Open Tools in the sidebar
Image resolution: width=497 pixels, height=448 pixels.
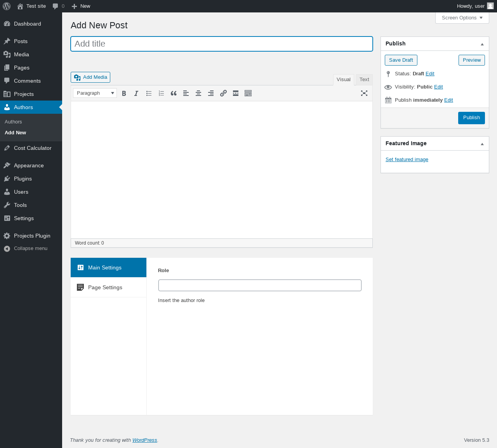(31, 205)
